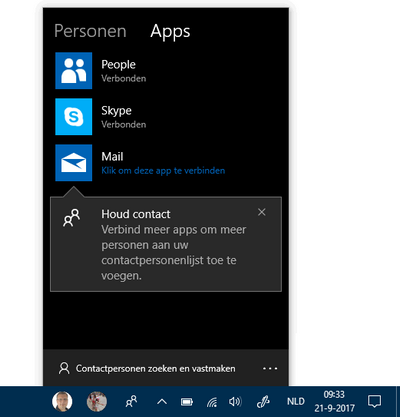The image size is (400, 417).
Task: Open the Mail app tile icon
Action: coord(74,163)
